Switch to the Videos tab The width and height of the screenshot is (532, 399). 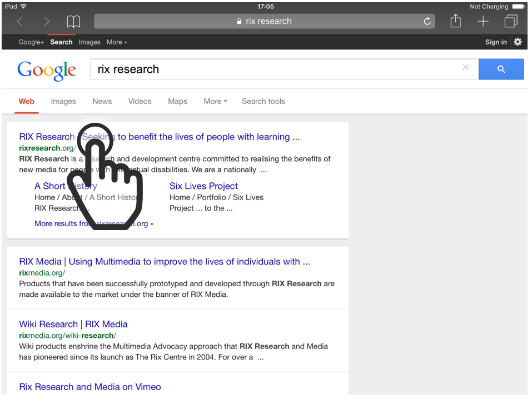tap(140, 101)
